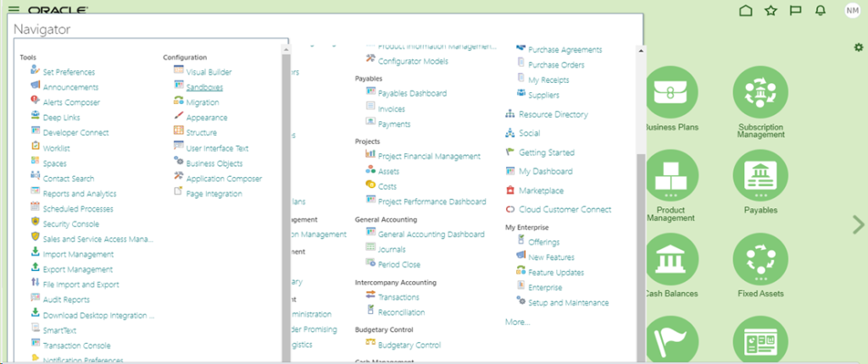The image size is (868, 364).
Task: Open Business Plans round icon
Action: (x=671, y=93)
